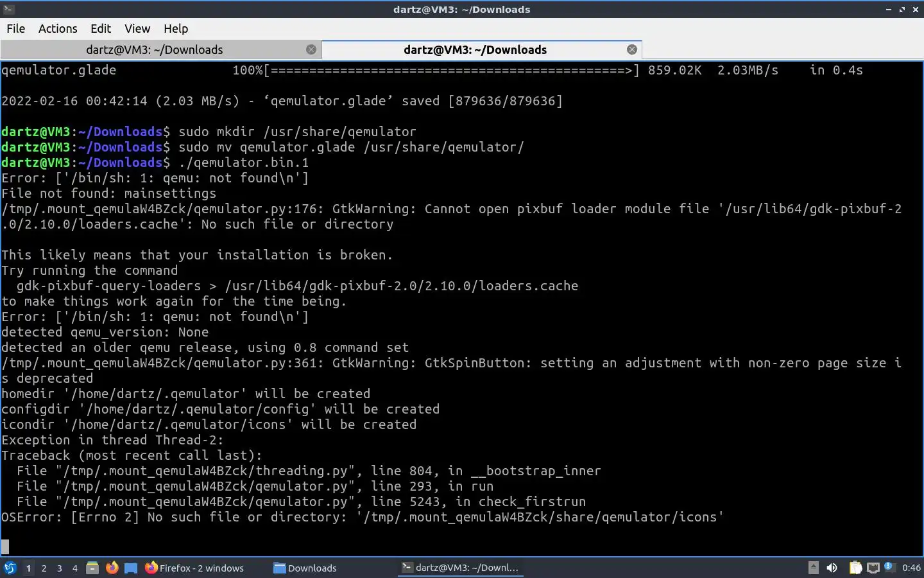
Task: Launch Firefox from panel quick launch icon
Action: pos(112,568)
